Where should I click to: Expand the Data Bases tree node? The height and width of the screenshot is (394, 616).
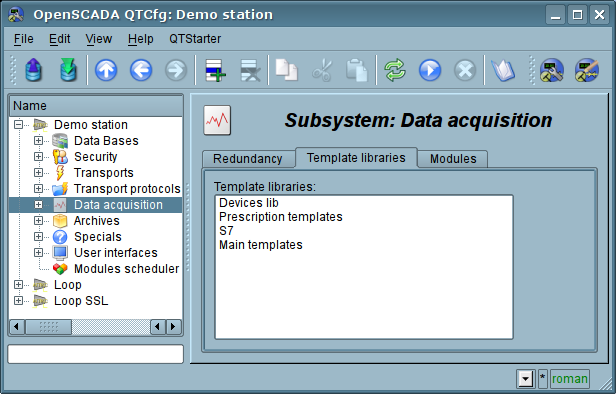pyautogui.click(x=38, y=141)
